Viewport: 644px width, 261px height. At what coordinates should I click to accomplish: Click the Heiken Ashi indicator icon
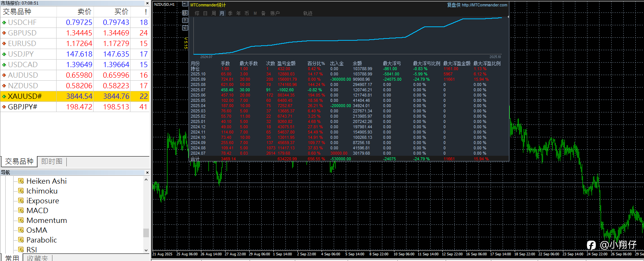click(21, 181)
